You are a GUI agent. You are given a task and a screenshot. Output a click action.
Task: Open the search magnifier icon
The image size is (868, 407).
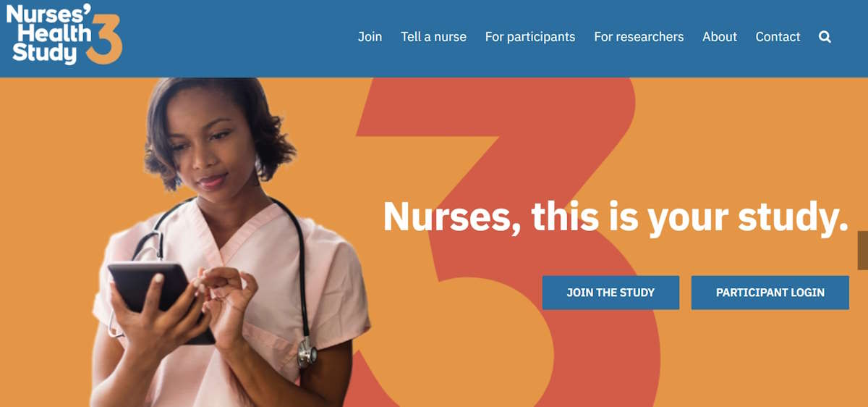pos(825,37)
